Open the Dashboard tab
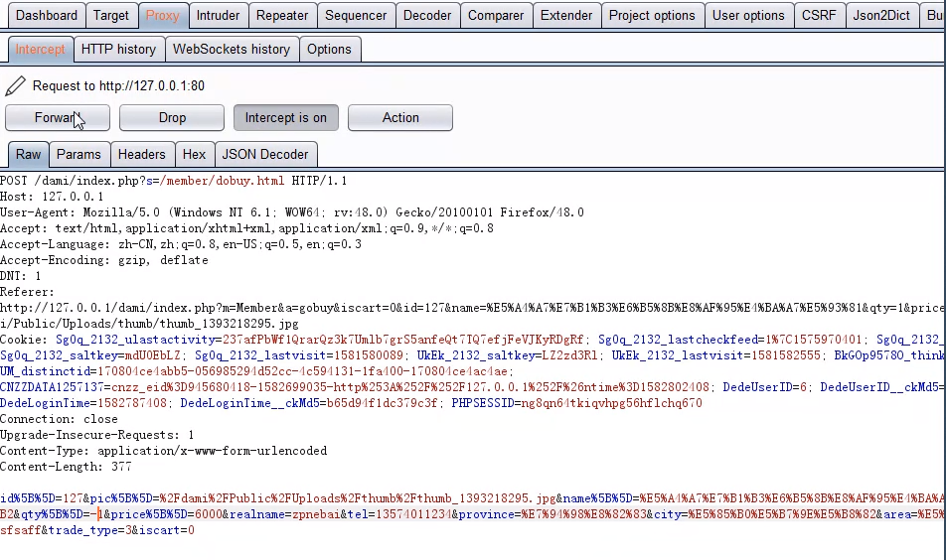Viewport: 946px width, 560px height. (x=47, y=15)
